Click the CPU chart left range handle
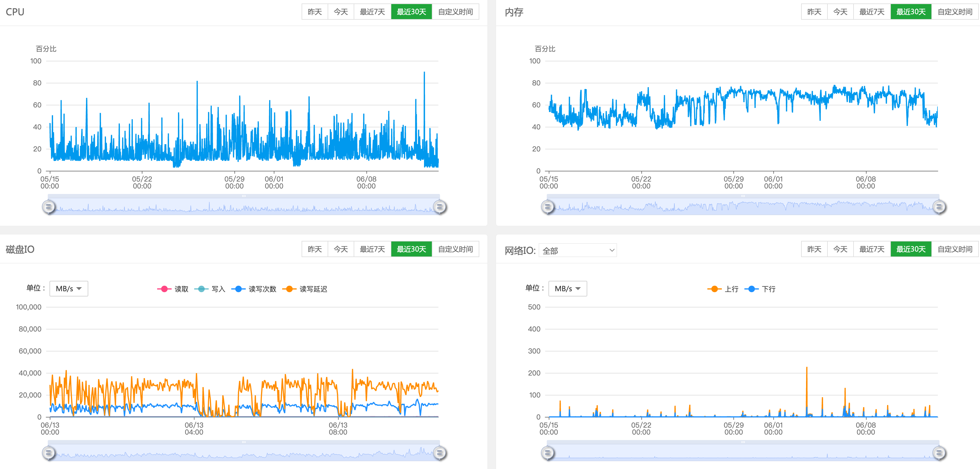980x469 pixels. pyautogui.click(x=48, y=207)
